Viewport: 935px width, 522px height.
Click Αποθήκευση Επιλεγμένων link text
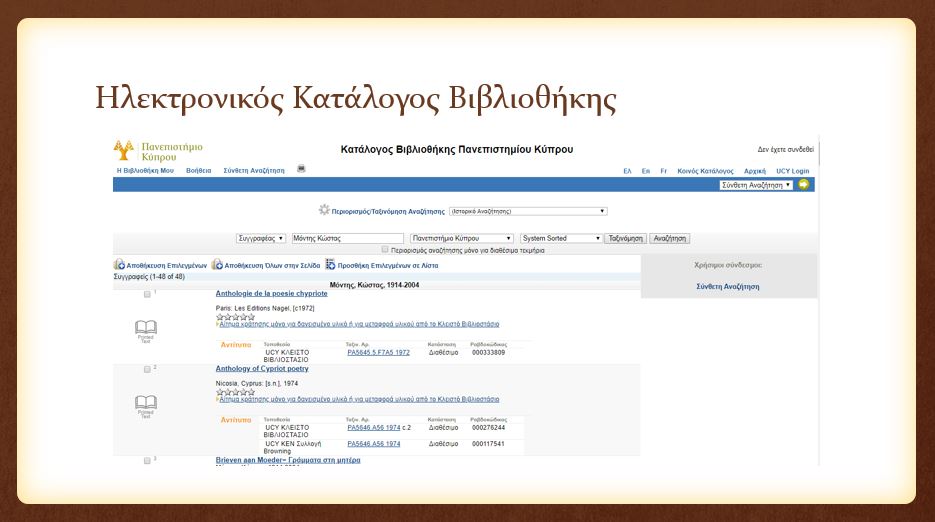click(x=167, y=265)
